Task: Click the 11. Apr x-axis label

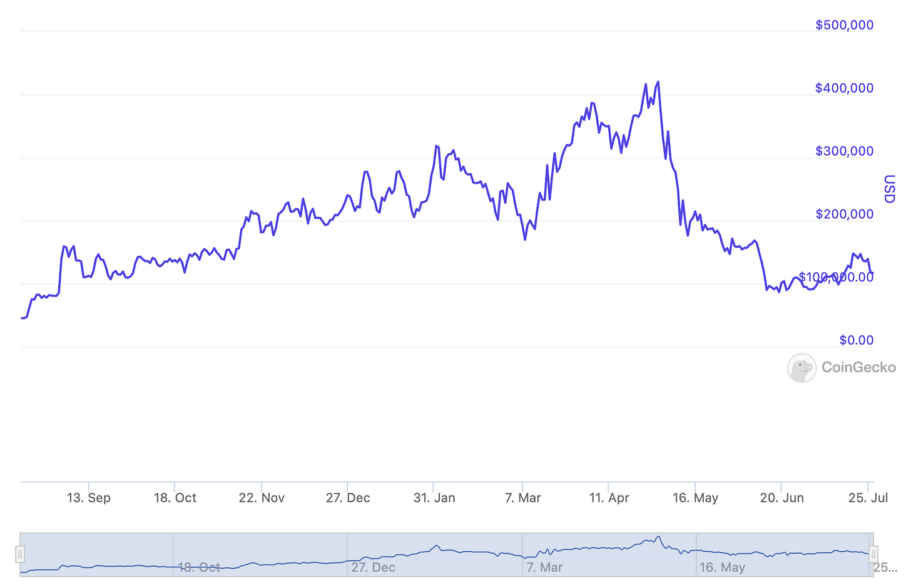Action: tap(609, 498)
